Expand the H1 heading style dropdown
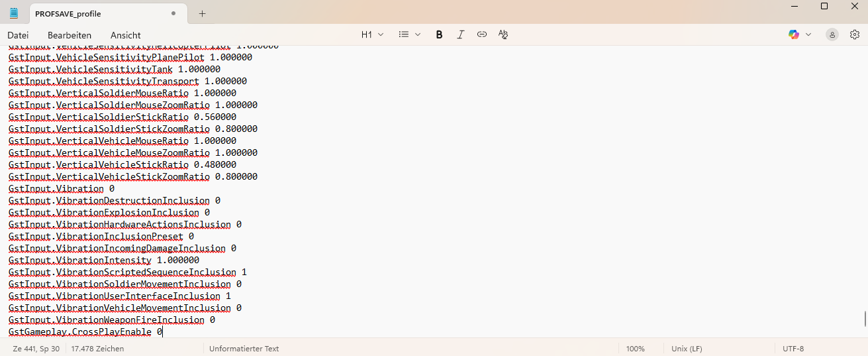The image size is (868, 356). (372, 34)
